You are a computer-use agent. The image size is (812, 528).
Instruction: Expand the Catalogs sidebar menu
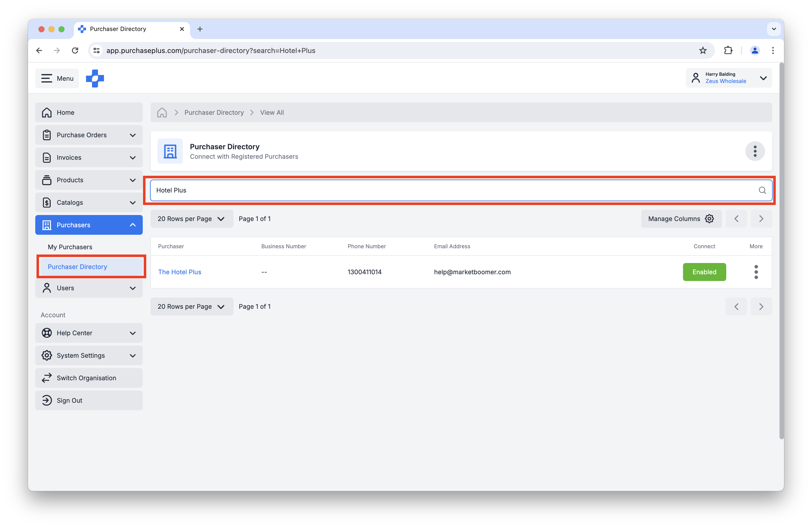(x=89, y=202)
